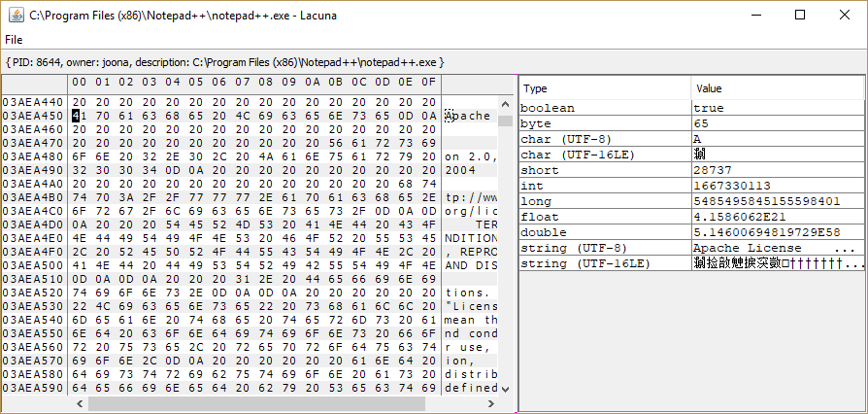Click the hex view vertical scrollbar up arrow
The image size is (868, 414).
tap(505, 100)
